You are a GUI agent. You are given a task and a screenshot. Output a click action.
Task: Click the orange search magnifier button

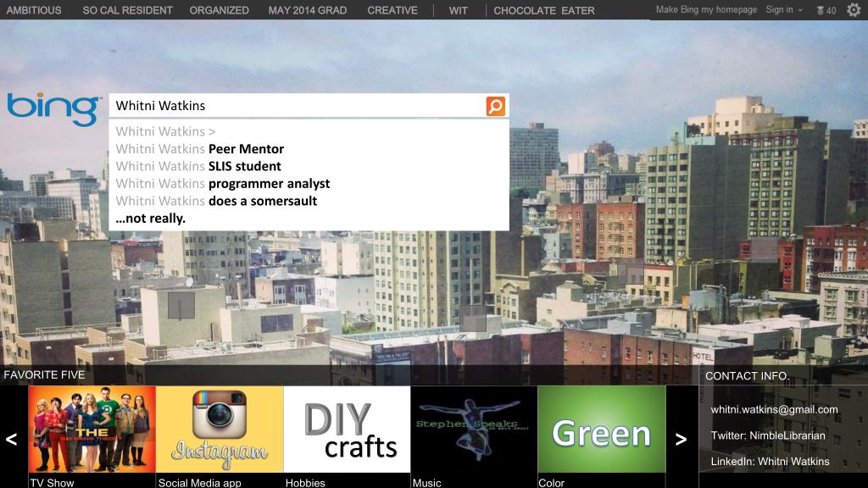click(x=495, y=106)
